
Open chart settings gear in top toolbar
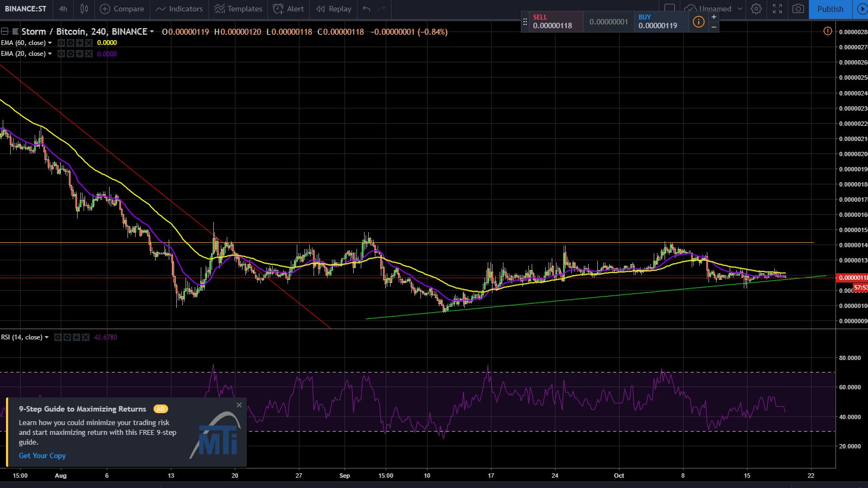tap(756, 9)
